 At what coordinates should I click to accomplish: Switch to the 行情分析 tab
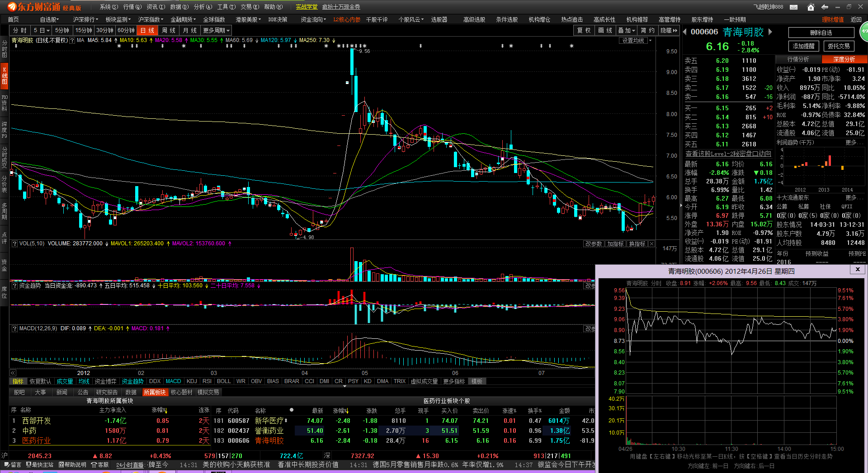click(x=798, y=59)
